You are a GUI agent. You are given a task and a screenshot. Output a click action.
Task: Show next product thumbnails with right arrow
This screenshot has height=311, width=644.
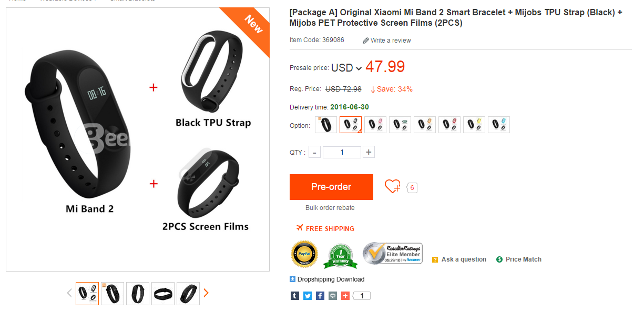coord(206,293)
